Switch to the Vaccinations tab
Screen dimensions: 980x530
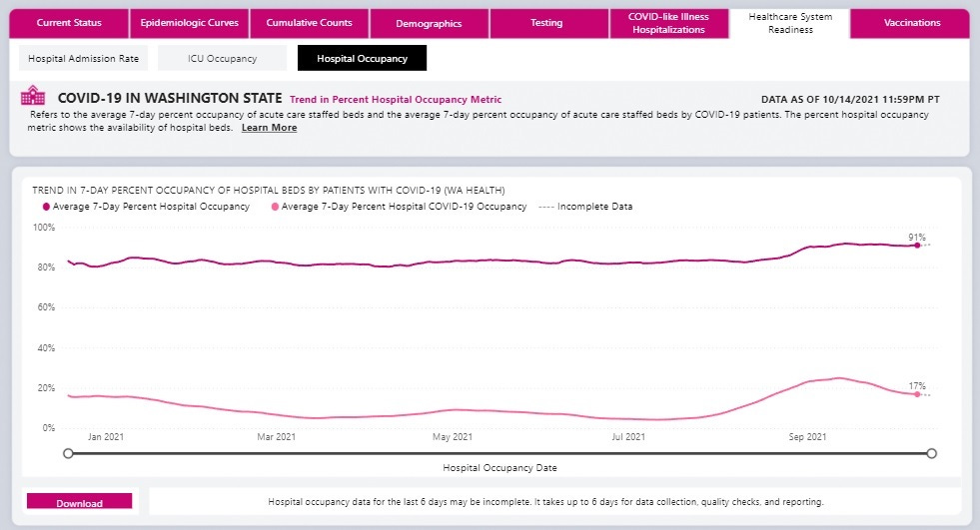pyautogui.click(x=911, y=23)
